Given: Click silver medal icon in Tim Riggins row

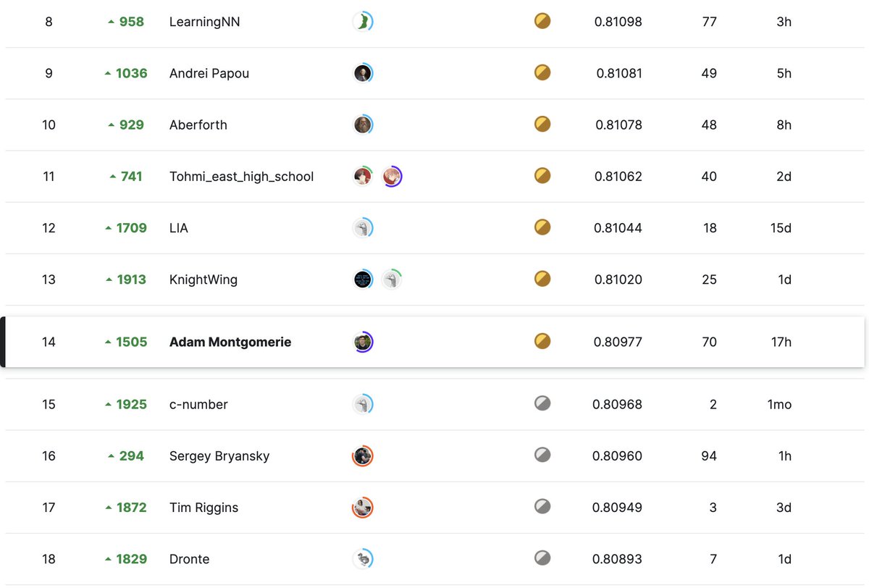Looking at the screenshot, I should (x=542, y=507).
